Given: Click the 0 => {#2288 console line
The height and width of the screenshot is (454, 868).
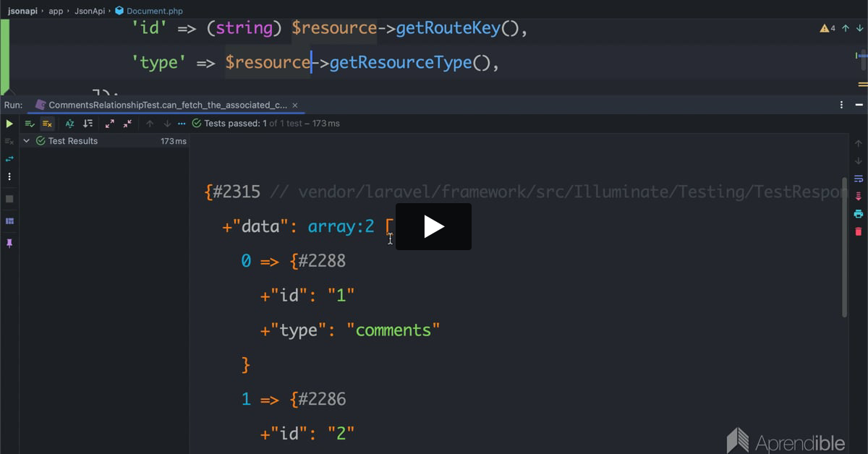Looking at the screenshot, I should point(293,261).
